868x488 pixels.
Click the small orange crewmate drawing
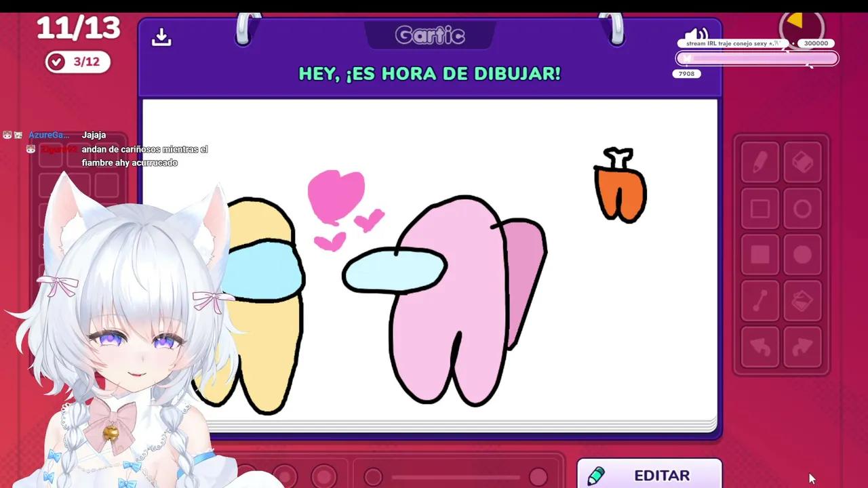pos(620,186)
